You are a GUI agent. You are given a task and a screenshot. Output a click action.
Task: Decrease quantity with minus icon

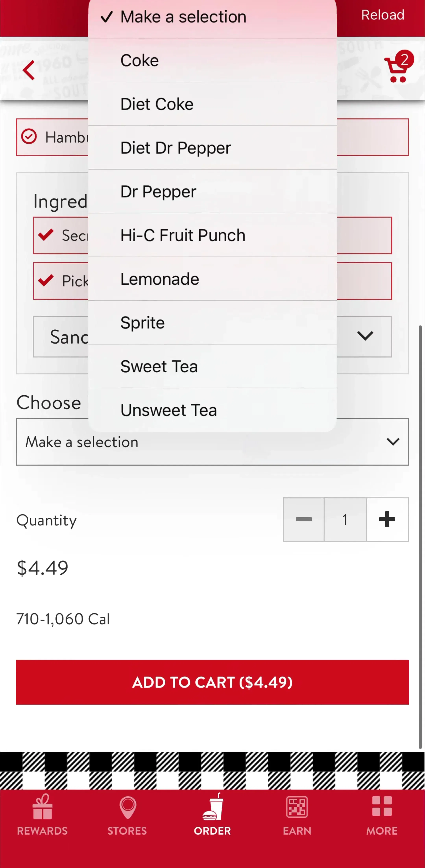[304, 520]
